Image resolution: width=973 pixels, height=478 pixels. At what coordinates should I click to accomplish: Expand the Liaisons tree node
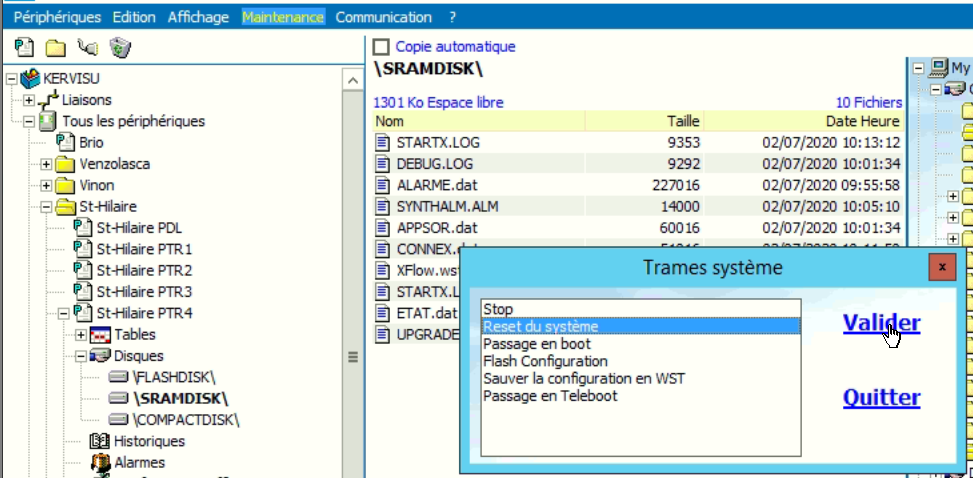(29, 100)
